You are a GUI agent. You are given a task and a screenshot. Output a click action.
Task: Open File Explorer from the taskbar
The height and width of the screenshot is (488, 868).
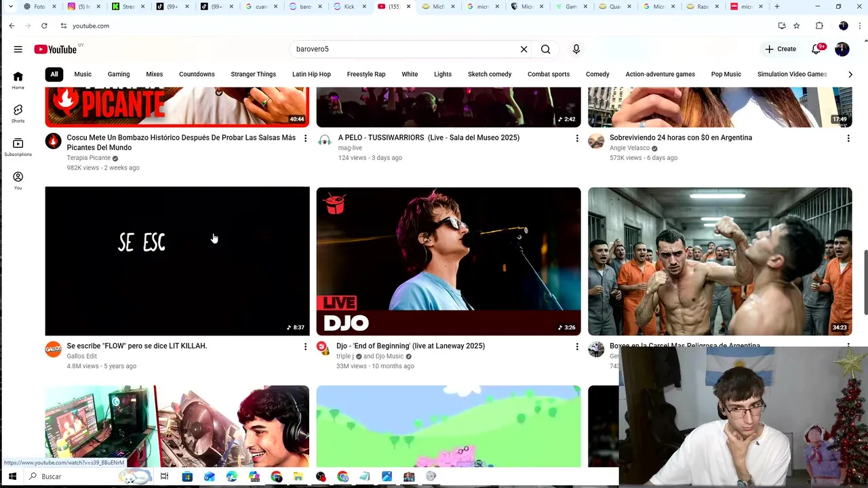[x=298, y=476]
